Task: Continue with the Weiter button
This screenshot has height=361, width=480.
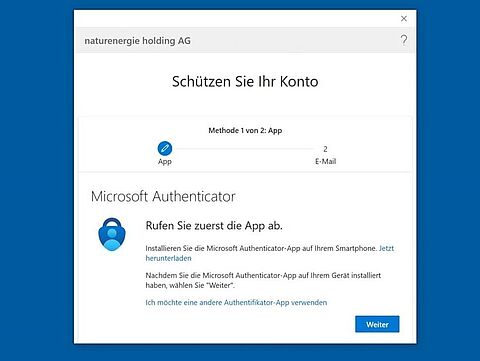Action: click(377, 324)
